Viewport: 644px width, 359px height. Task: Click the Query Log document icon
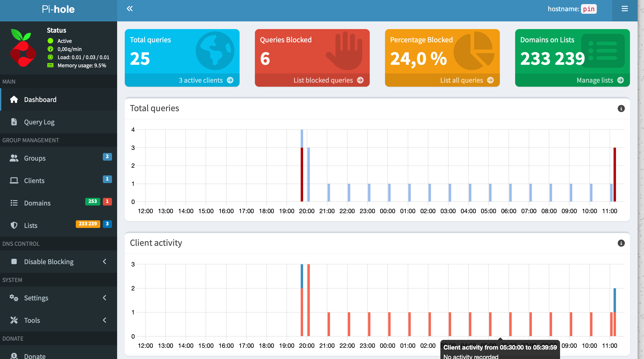pyautogui.click(x=14, y=122)
